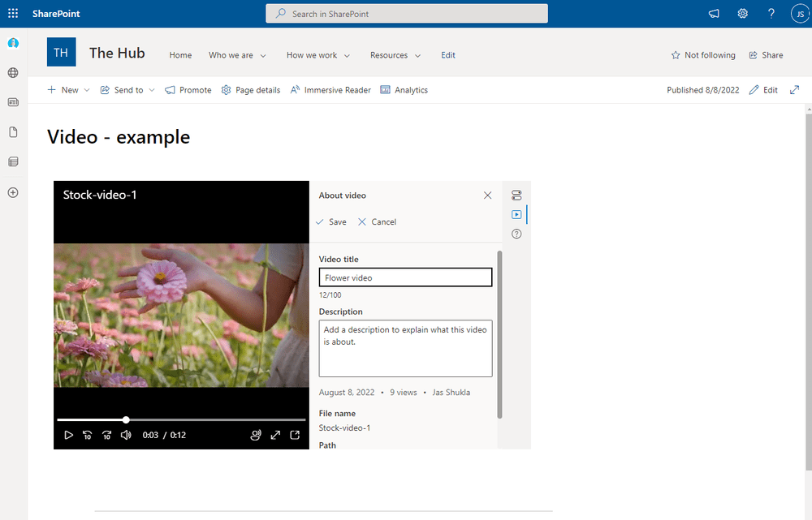Cancel editing the video details

point(377,221)
